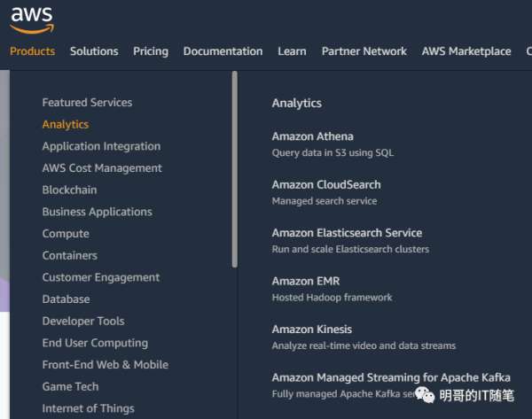Open Amazon Managed Streaming for Apache Kafka
Image resolution: width=532 pixels, height=419 pixels.
click(x=391, y=377)
